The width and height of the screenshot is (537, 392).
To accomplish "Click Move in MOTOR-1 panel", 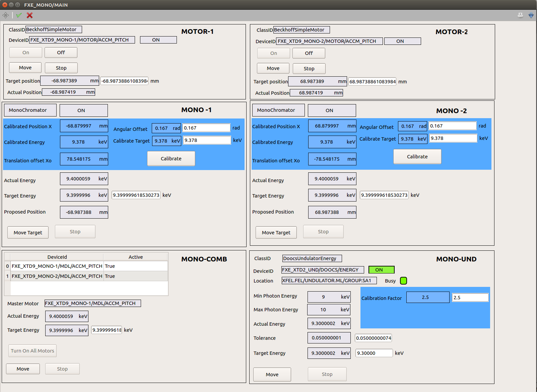I will (x=25, y=68).
